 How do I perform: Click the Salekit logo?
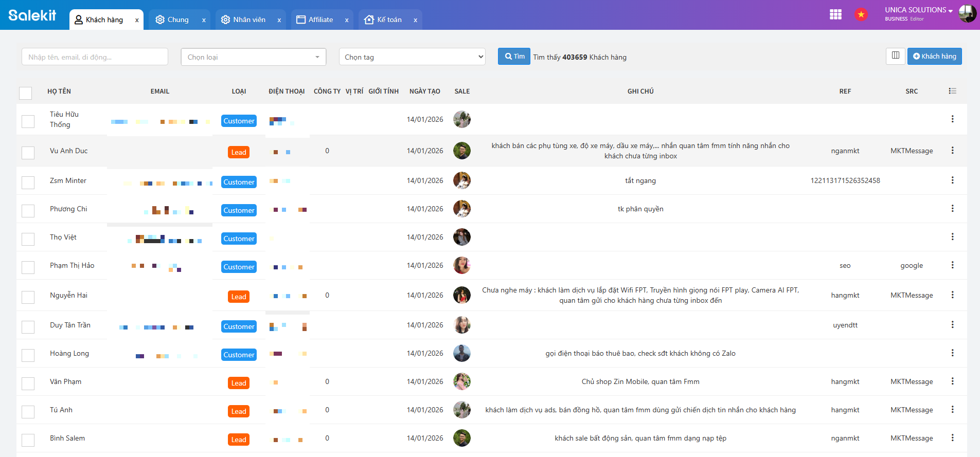32,15
